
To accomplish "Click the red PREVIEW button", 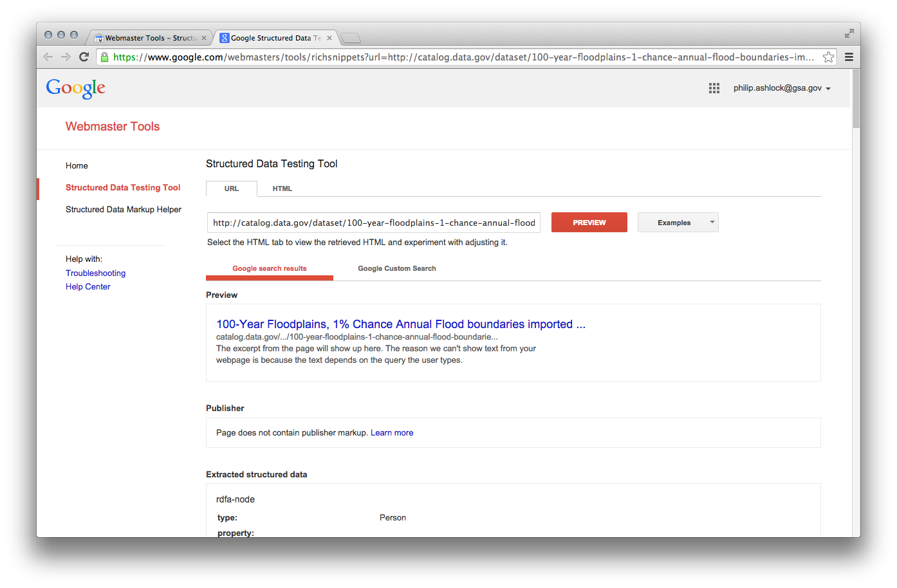I will click(x=589, y=223).
